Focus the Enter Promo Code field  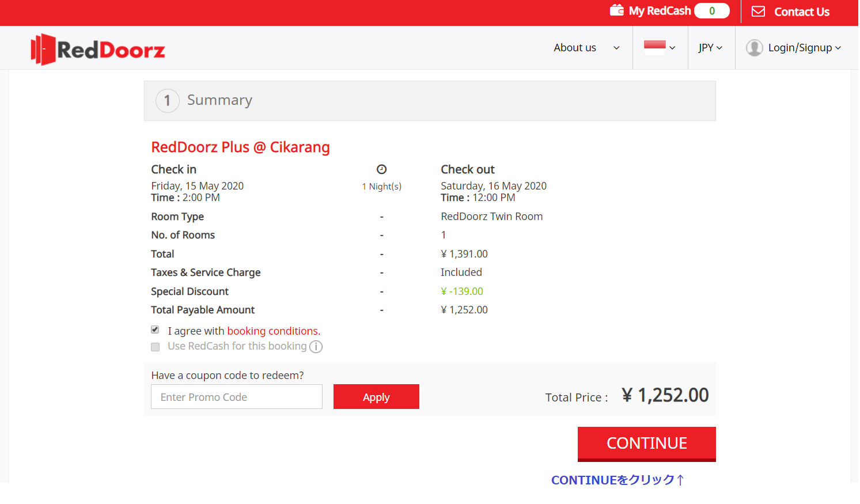pos(237,397)
